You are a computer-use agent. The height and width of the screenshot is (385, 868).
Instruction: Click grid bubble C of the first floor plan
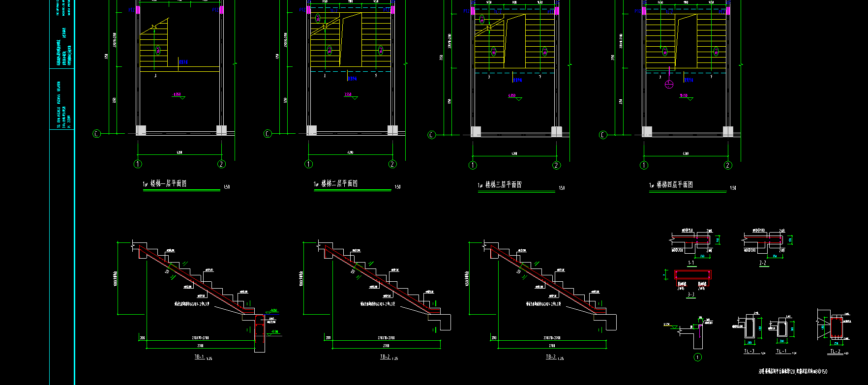96,134
